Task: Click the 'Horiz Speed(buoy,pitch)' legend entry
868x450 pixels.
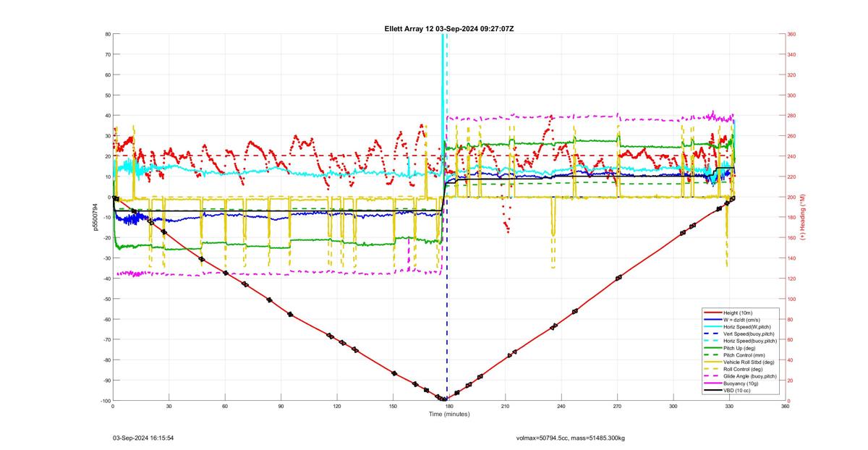Action: point(750,341)
